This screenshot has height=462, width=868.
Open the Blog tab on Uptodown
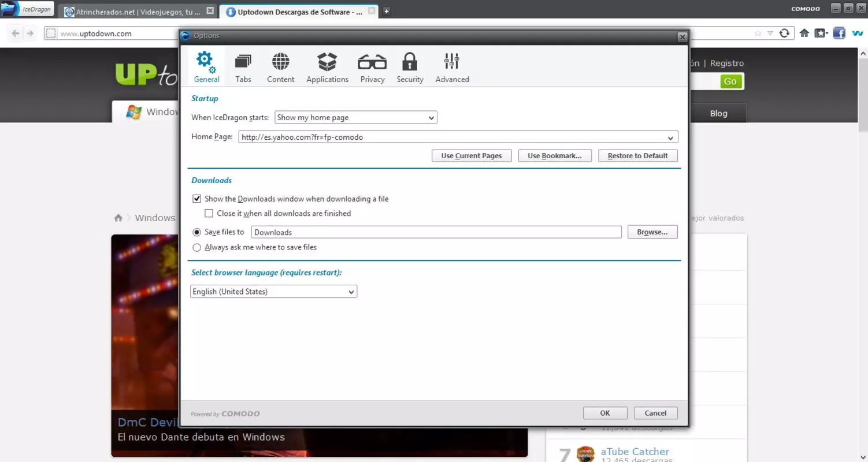pos(718,113)
